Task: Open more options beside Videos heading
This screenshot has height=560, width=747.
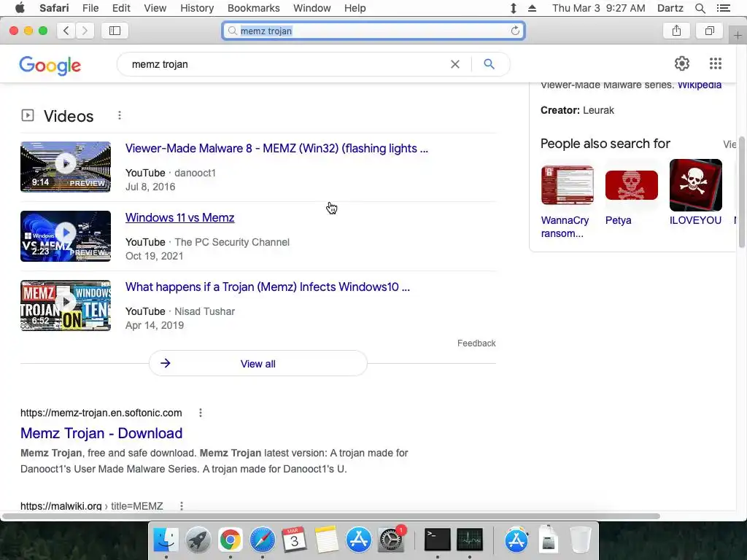Action: (120, 115)
